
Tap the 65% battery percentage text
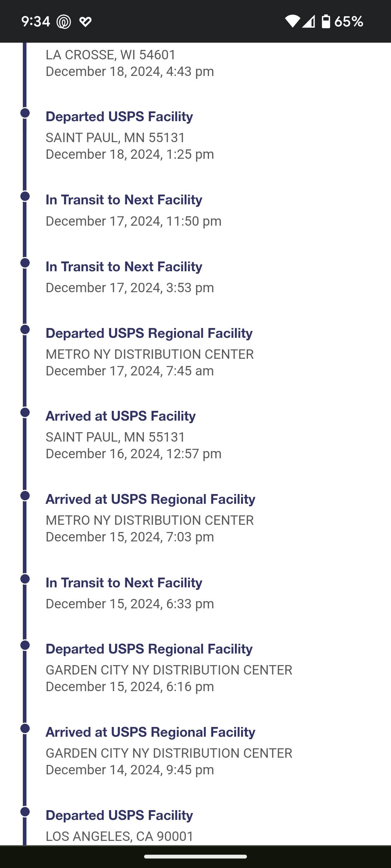(x=349, y=22)
